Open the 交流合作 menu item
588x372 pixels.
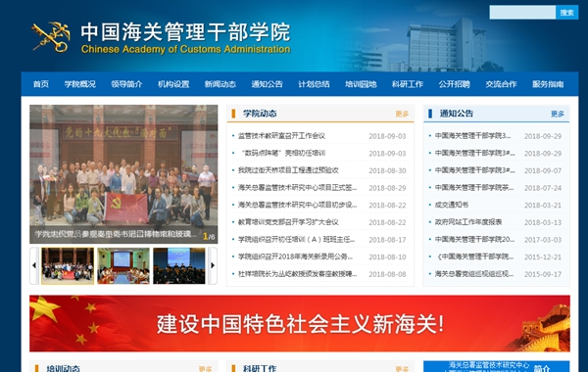(x=501, y=84)
